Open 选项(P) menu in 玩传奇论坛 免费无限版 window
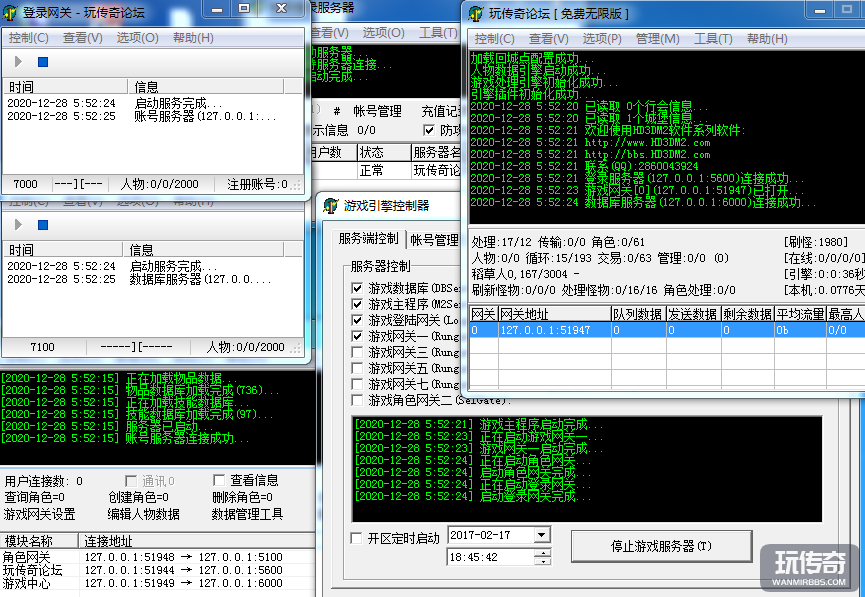Viewport: 865px width, 597px height. 602,39
